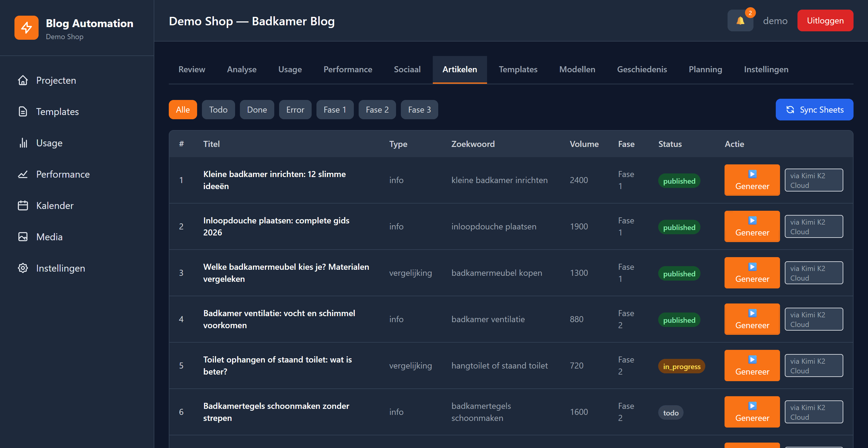Open model selector for Toilet ophangen row
Screen dimensions: 868x448
click(x=814, y=366)
